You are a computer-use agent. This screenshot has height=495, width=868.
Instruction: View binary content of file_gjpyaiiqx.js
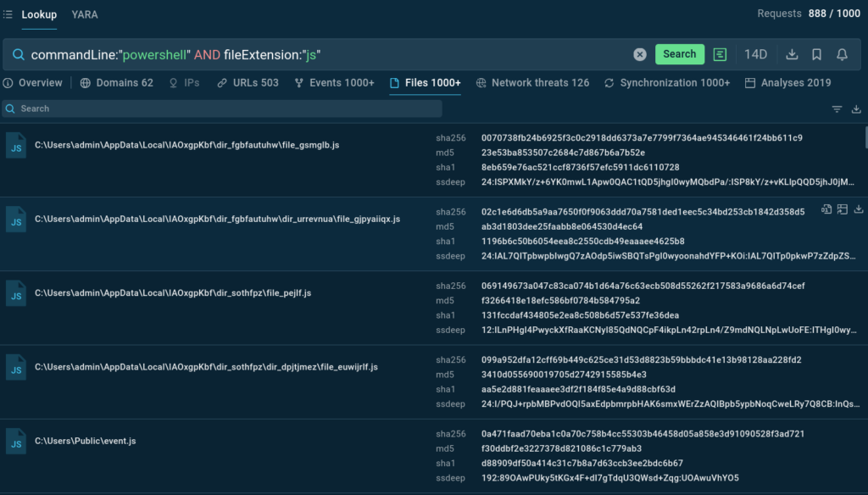(x=826, y=209)
